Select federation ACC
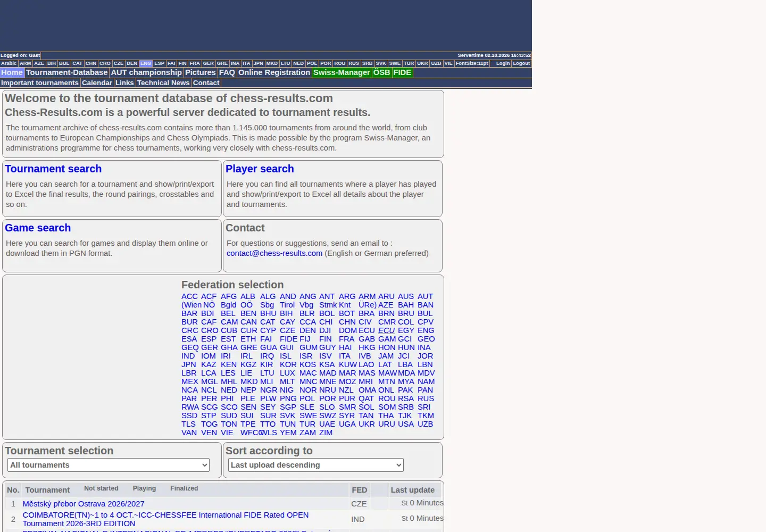 (189, 296)
